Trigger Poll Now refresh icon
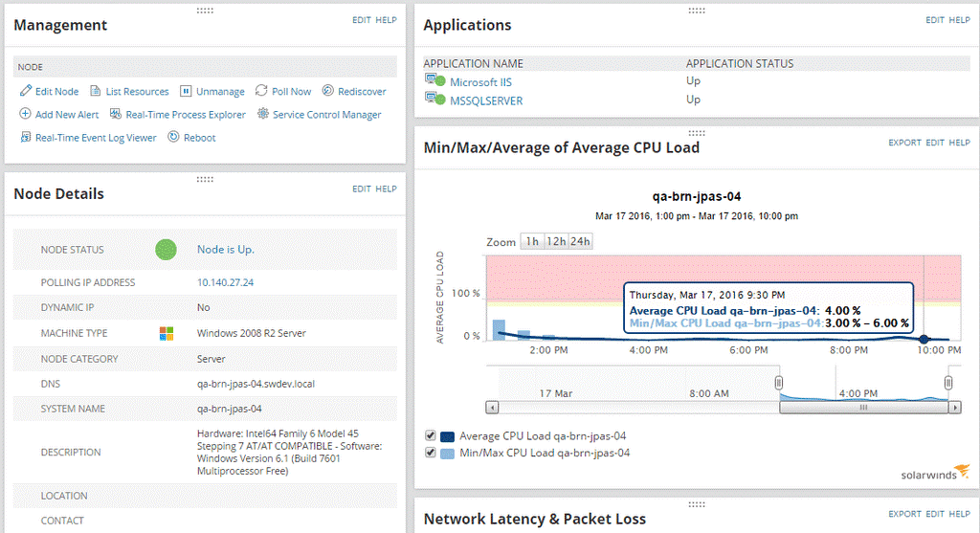 261,91
